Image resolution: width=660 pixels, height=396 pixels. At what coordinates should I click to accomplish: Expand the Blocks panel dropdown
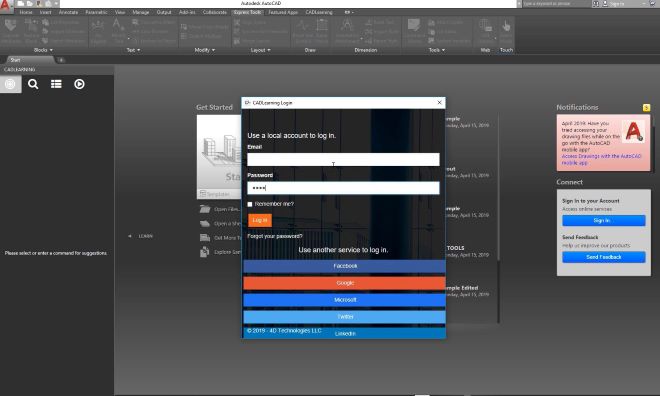click(x=43, y=50)
